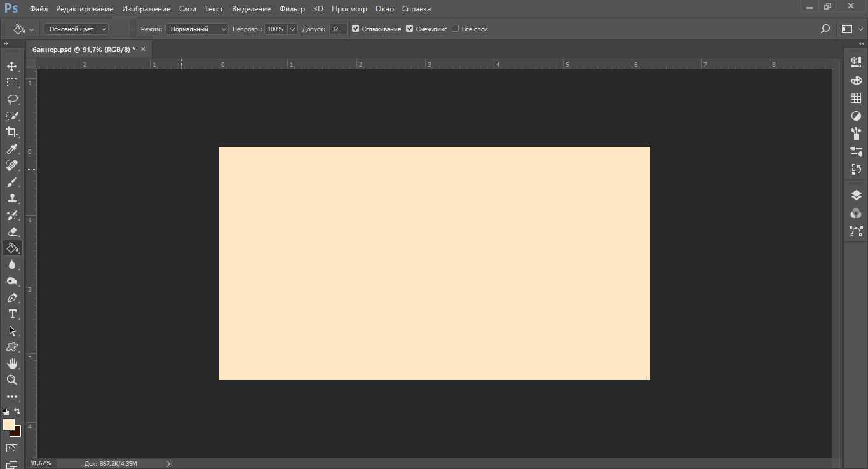
Task: Select the Move tool
Action: 12,66
